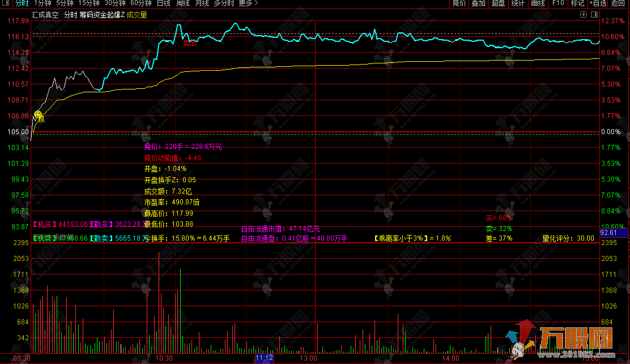This screenshot has width=630, height=364.
Task: Switch to 分时 intraday tab
Action: coord(22,3)
